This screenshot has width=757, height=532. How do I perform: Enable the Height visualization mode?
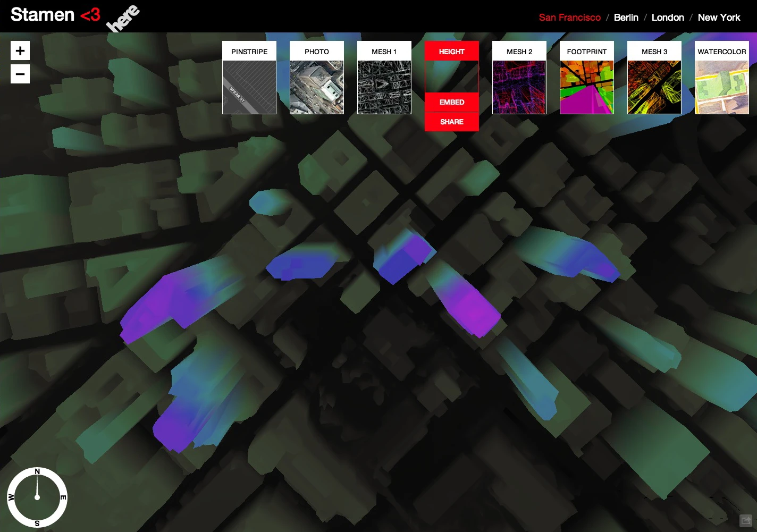[451, 51]
